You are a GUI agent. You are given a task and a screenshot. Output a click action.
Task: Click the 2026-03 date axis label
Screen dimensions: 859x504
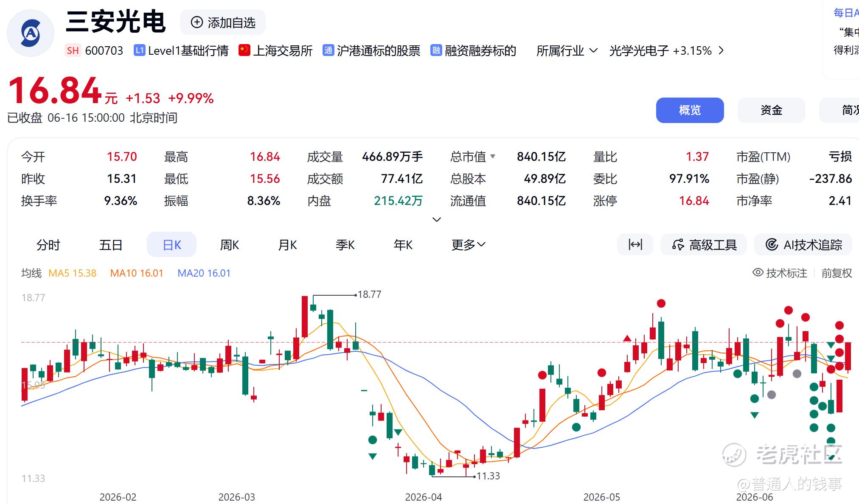pos(237,497)
